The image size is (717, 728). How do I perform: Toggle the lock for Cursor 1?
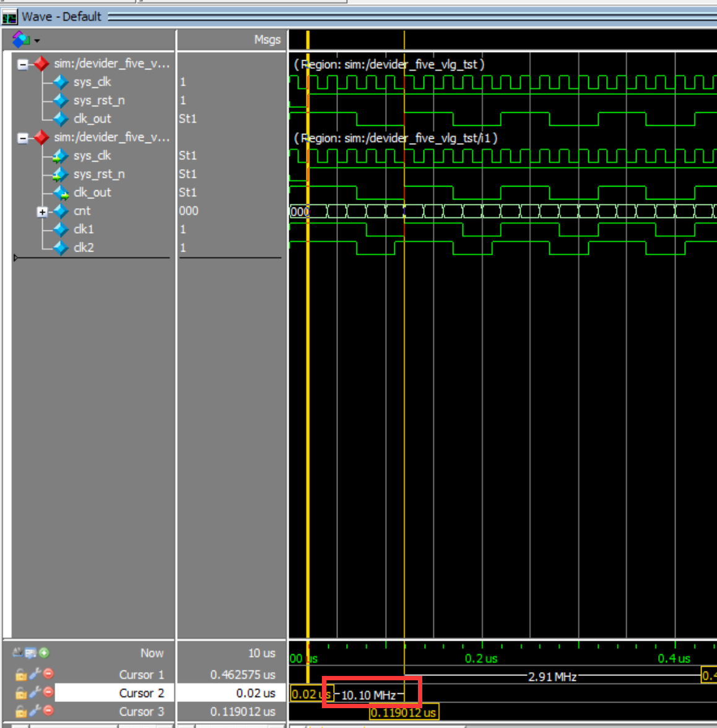20,674
